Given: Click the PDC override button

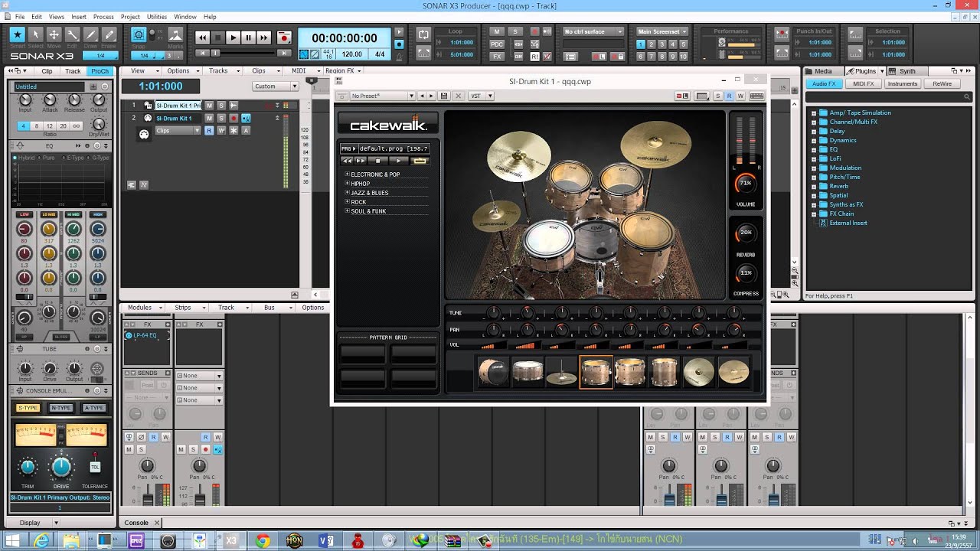Looking at the screenshot, I should pos(497,44).
